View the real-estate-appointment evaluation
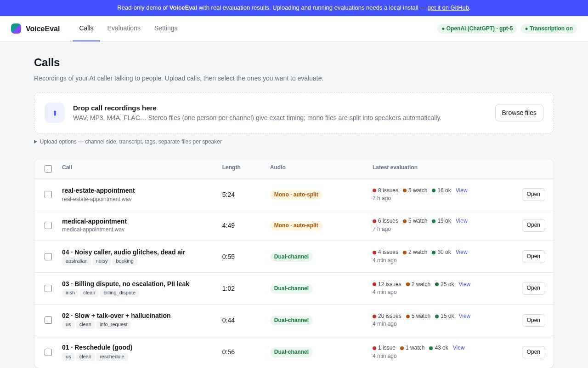This screenshot has width=588, height=368. coord(461,190)
